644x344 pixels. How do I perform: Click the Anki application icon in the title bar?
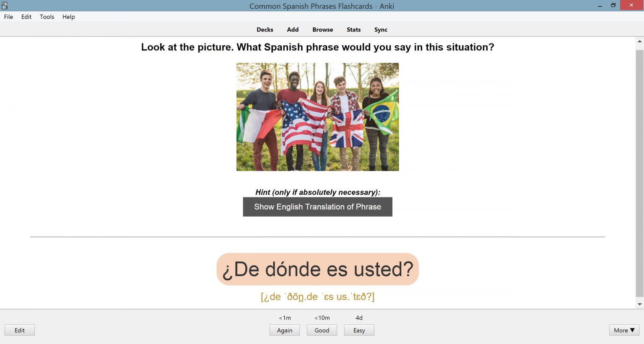click(x=5, y=5)
